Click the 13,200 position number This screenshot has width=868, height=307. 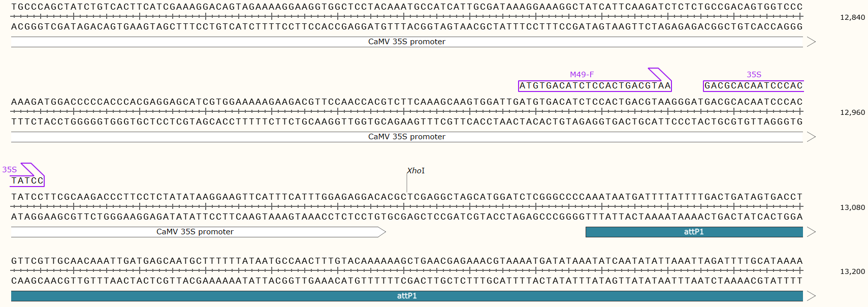(852, 271)
